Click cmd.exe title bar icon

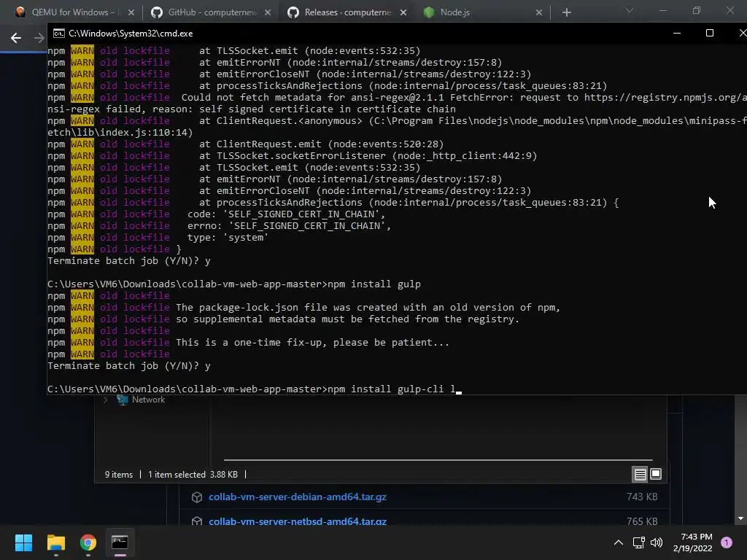click(x=58, y=33)
